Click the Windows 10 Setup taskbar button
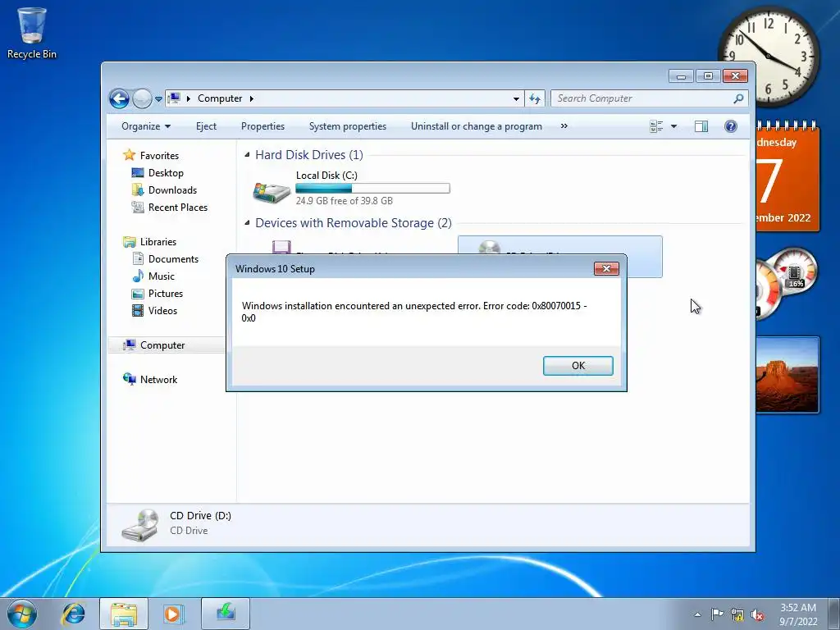 [x=225, y=614]
